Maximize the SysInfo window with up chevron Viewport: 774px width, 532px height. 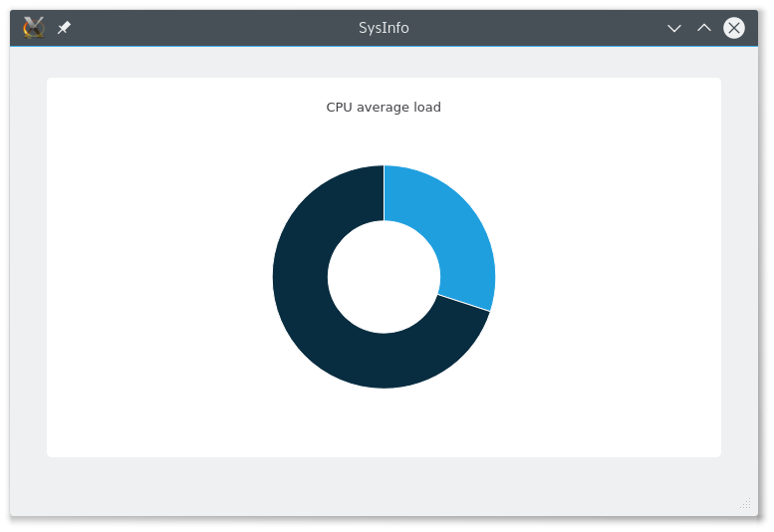coord(704,28)
